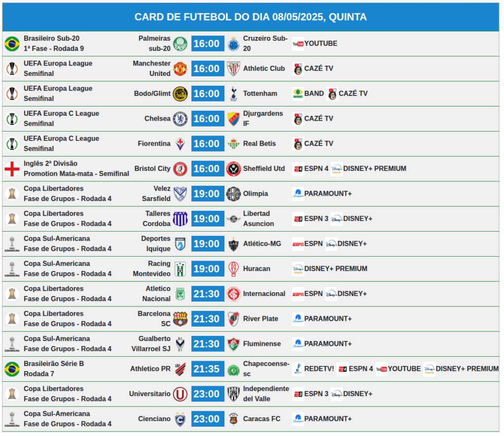Click the Fluminense club crest
This screenshot has width=504, height=436.
(234, 344)
